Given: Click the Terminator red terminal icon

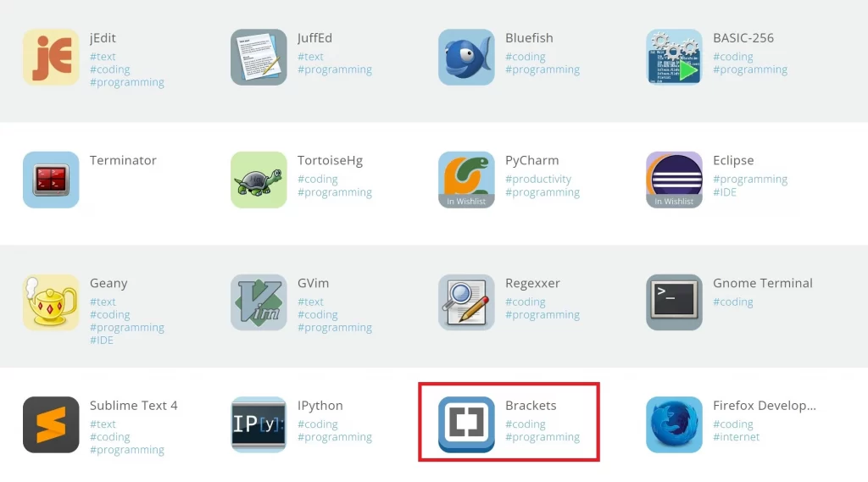Looking at the screenshot, I should (x=51, y=180).
